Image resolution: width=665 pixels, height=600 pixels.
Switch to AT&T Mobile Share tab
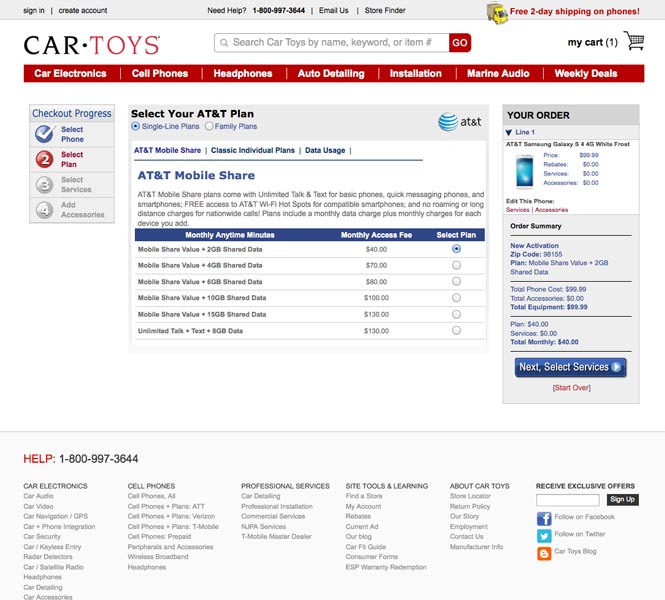[x=168, y=150]
